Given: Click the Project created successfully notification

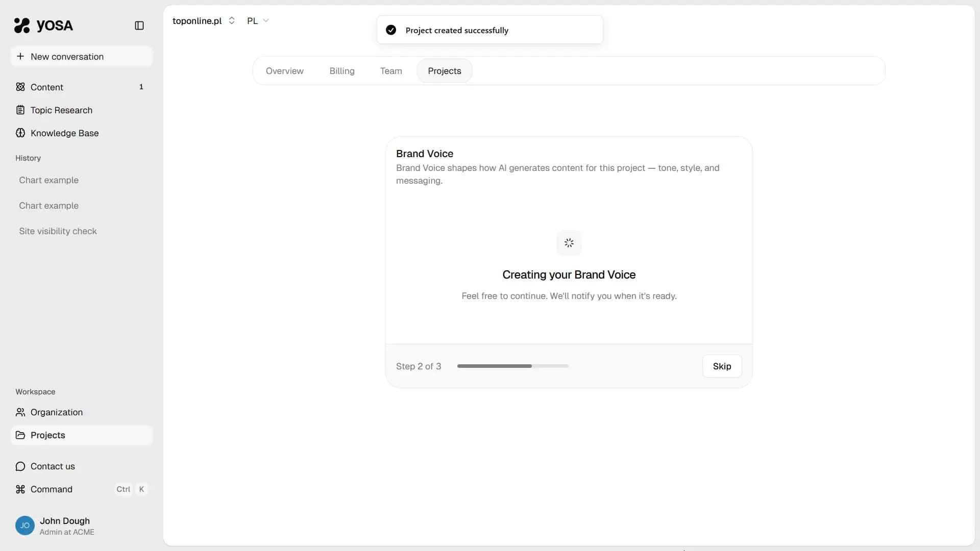Looking at the screenshot, I should tap(489, 30).
